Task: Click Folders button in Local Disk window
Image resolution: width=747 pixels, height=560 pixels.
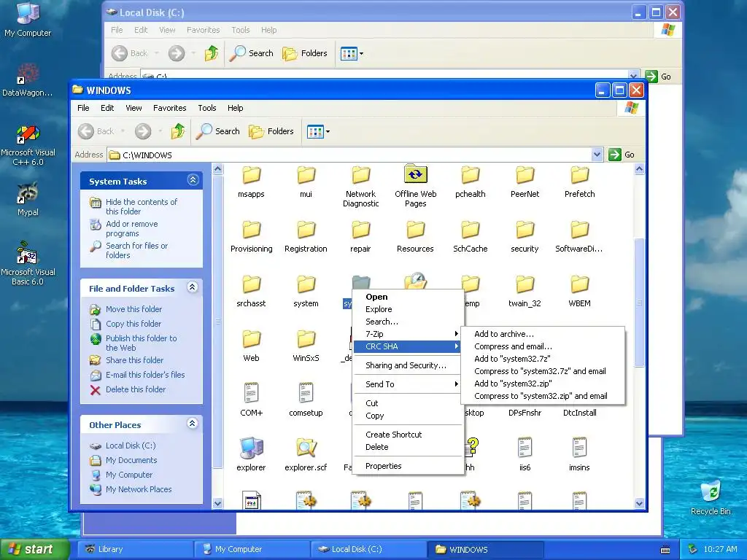Action: (305, 53)
